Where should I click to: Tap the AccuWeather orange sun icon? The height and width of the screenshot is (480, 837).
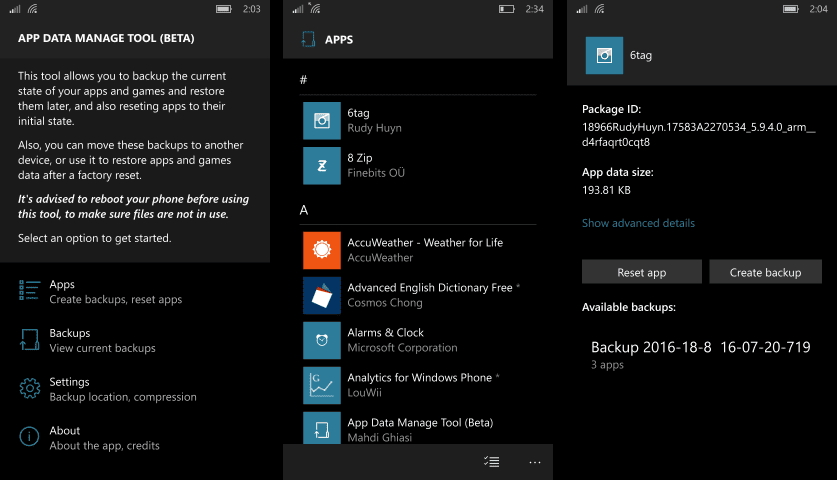coord(322,250)
